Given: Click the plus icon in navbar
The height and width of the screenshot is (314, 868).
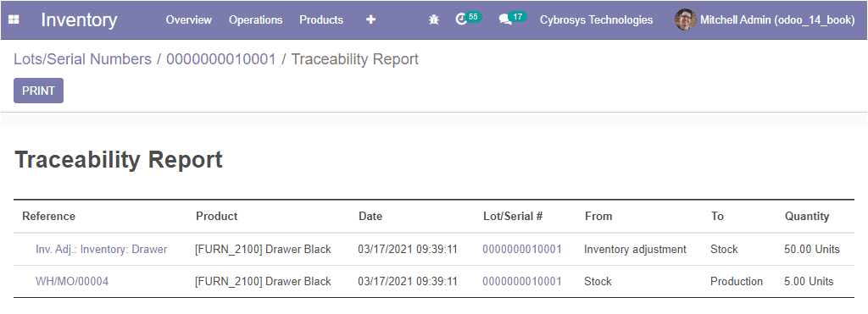Looking at the screenshot, I should tap(371, 20).
